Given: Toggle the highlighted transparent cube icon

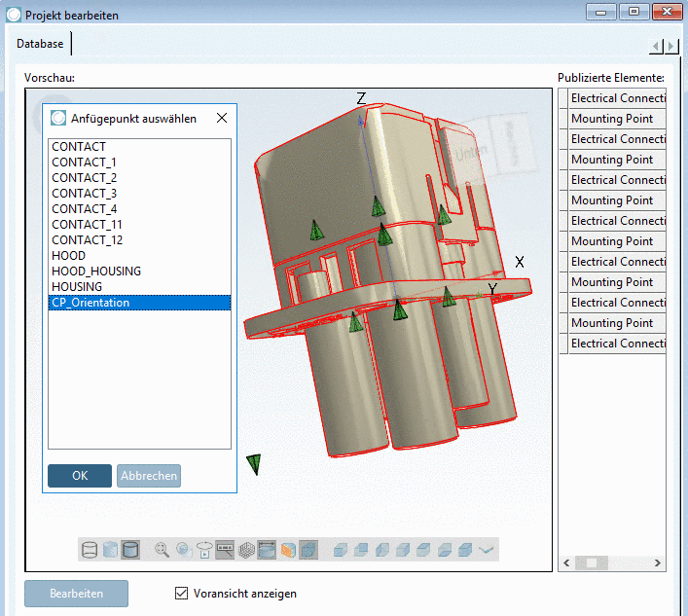Looking at the screenshot, I should (308, 550).
